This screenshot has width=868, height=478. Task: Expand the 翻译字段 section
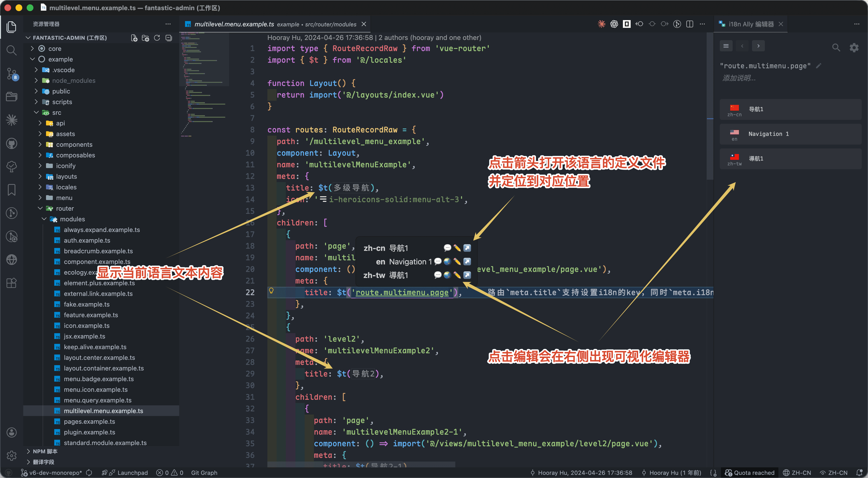[28, 462]
